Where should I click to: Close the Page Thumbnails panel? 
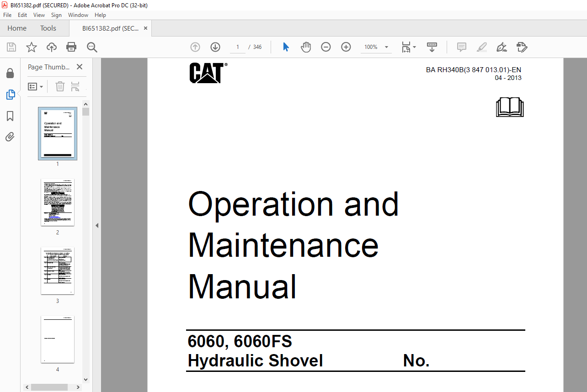coord(80,67)
